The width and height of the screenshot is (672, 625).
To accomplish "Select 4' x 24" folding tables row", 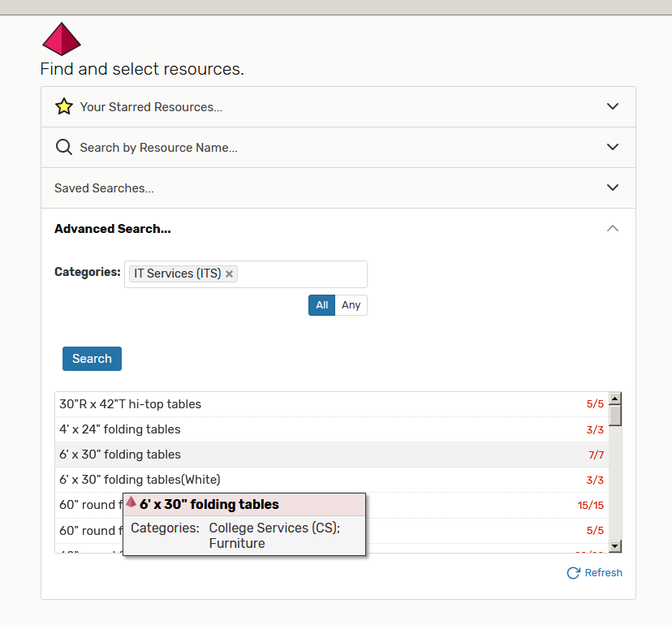I will tap(120, 429).
